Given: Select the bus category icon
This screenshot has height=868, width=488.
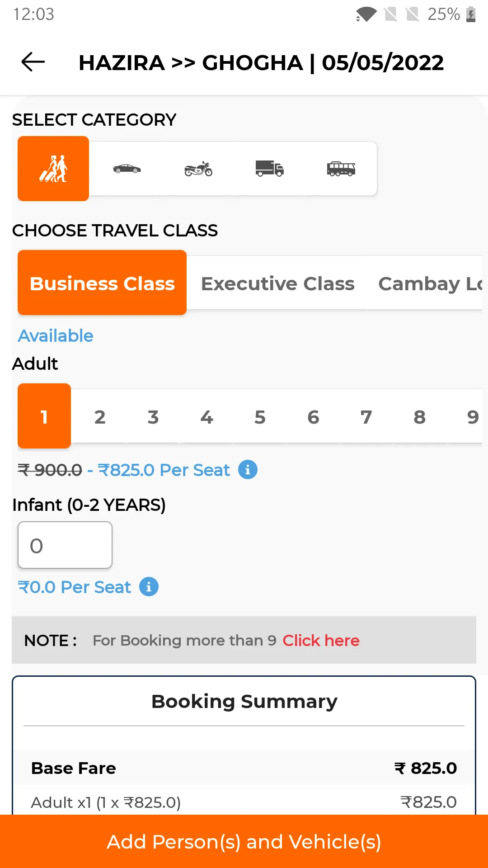Looking at the screenshot, I should [x=341, y=169].
